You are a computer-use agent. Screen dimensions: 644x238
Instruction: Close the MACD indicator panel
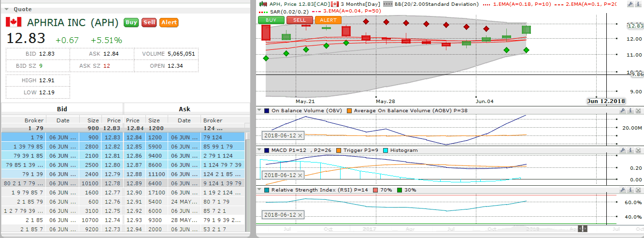click(637, 150)
